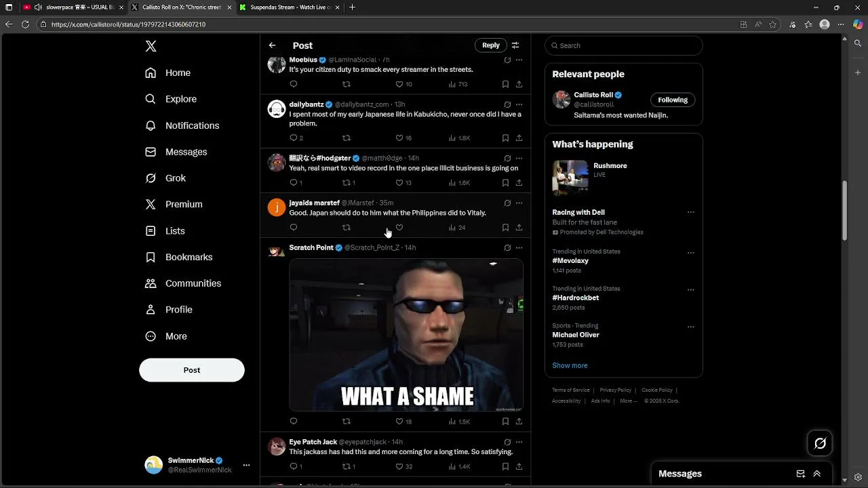Share the Scratch Point reply

click(x=519, y=421)
